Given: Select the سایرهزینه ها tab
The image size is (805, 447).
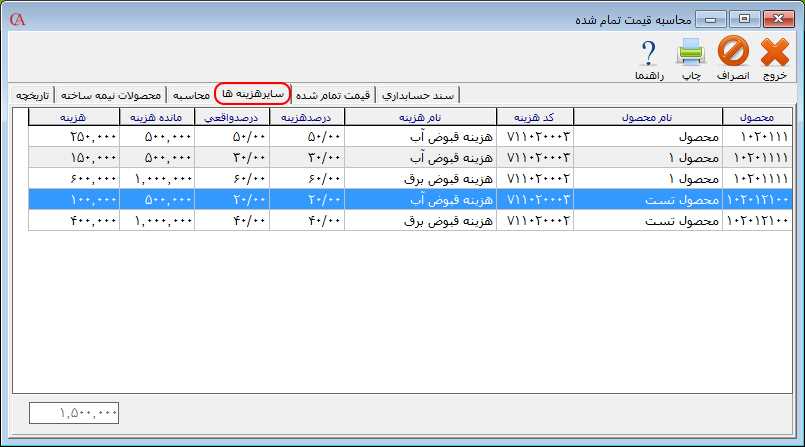Looking at the screenshot, I should click(253, 93).
